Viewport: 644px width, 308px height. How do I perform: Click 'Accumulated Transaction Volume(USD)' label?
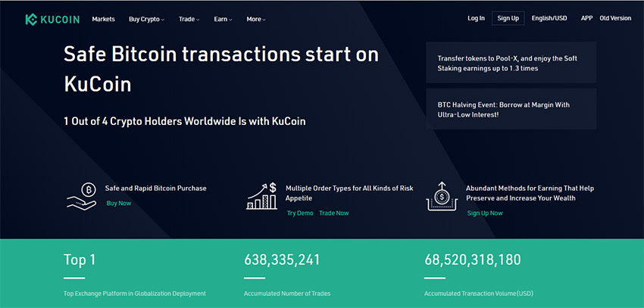pyautogui.click(x=479, y=294)
